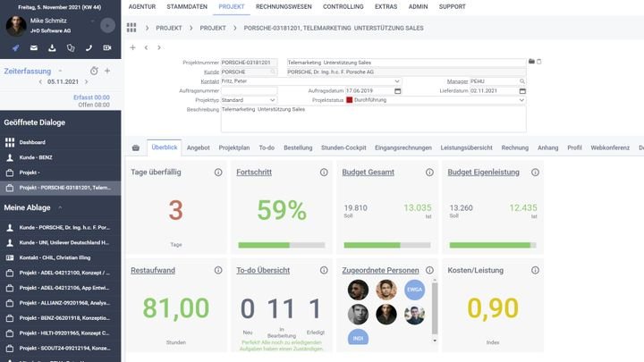The height and width of the screenshot is (362, 644).
Task: Start the Zeiterfassung stopwatch timer
Action: click(x=94, y=71)
